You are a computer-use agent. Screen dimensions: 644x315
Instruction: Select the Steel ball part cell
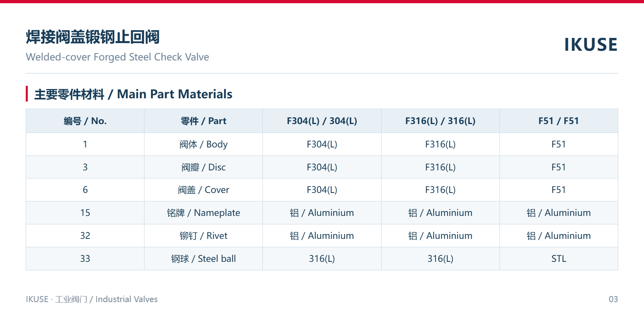[x=204, y=259]
